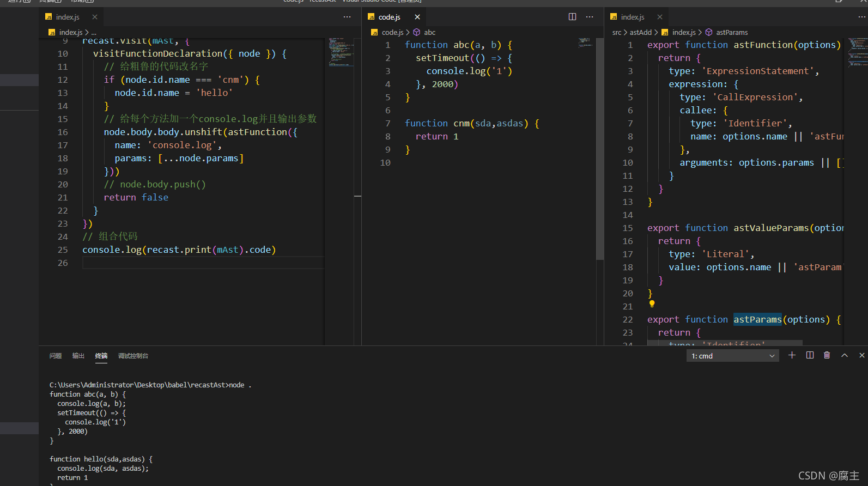Click 'astValueParams' function declaration

(771, 228)
